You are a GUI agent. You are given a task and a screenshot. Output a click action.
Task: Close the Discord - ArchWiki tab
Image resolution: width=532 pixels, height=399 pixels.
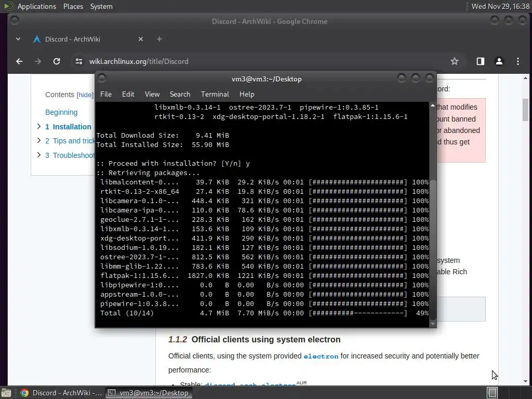click(x=141, y=39)
